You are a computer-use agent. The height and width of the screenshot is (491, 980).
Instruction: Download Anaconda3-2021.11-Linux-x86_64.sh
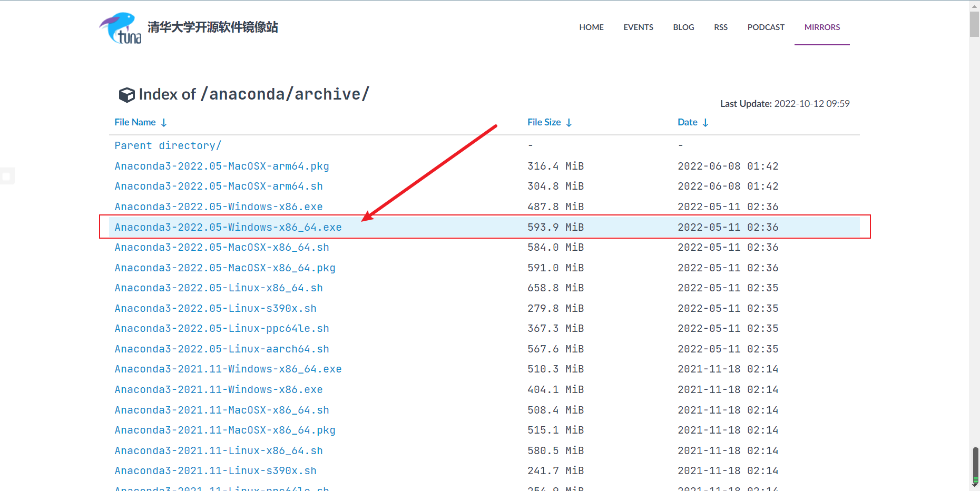(x=219, y=450)
